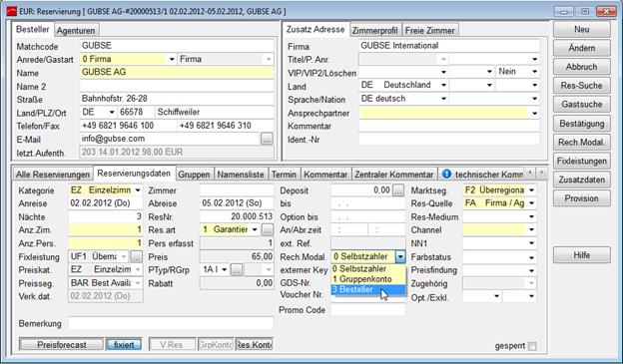Collapse the Rech.Modal. dropdown arrow

point(400,257)
